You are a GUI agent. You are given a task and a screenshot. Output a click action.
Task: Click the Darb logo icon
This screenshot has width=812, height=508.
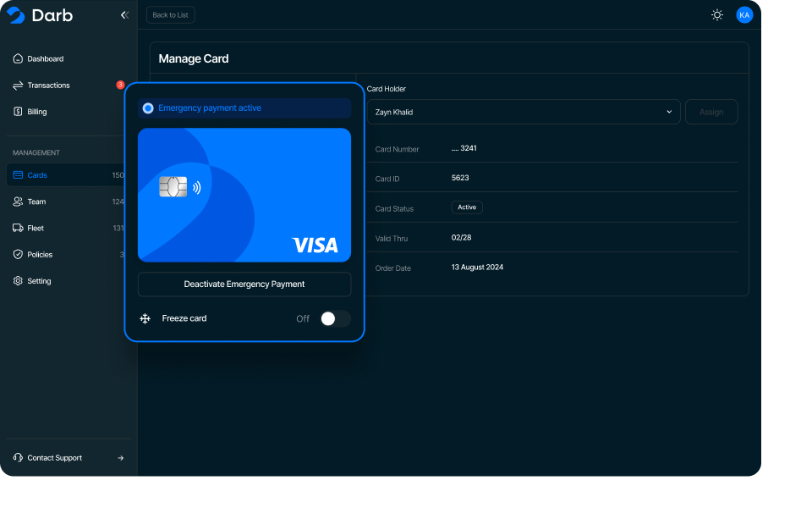click(15, 15)
